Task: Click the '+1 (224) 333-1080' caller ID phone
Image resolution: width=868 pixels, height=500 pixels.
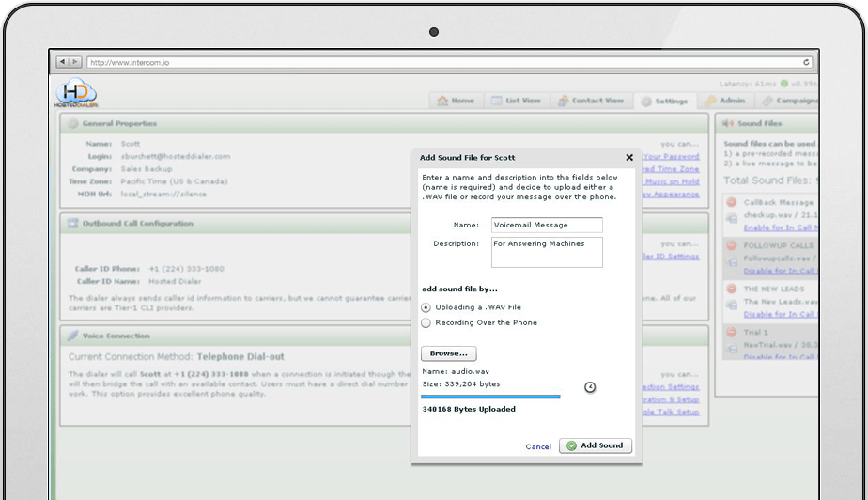Action: [187, 269]
